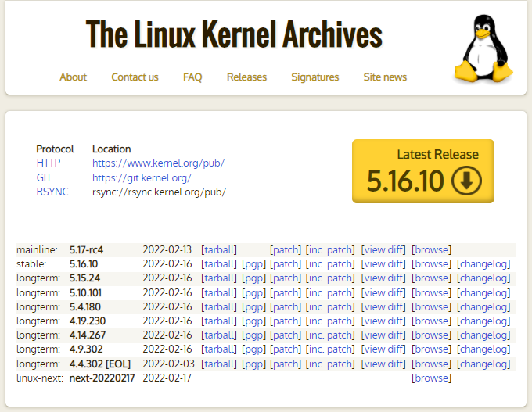
Task: Download tarball for longterm 5.4.180
Action: pyautogui.click(x=219, y=307)
